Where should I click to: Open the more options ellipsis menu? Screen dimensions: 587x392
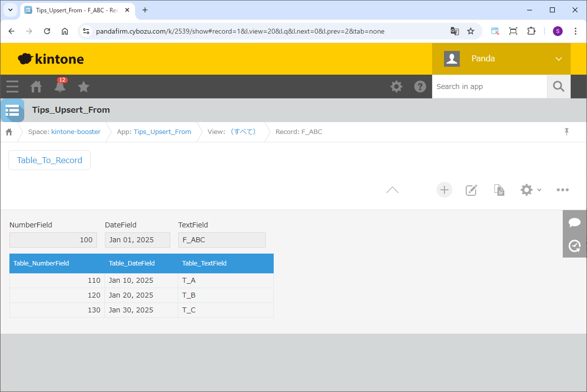tap(562, 190)
